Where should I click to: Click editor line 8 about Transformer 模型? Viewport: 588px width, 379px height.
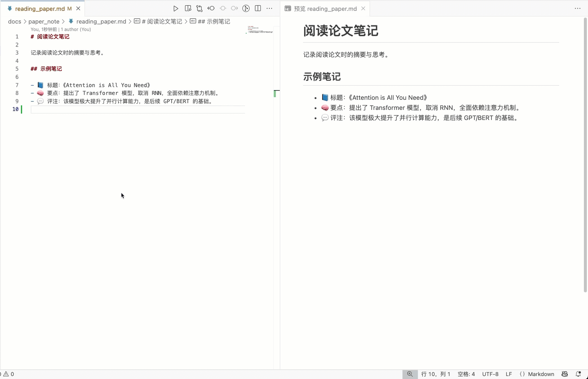tap(125, 93)
